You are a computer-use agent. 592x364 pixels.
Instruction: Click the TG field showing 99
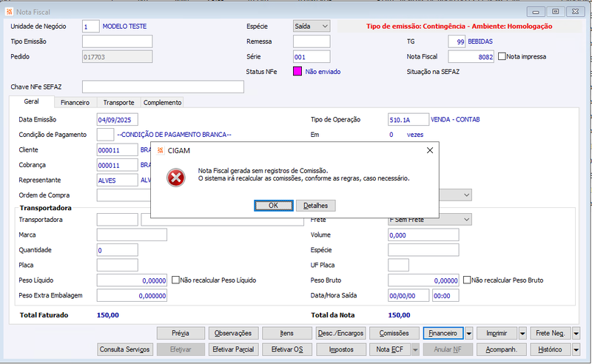457,41
